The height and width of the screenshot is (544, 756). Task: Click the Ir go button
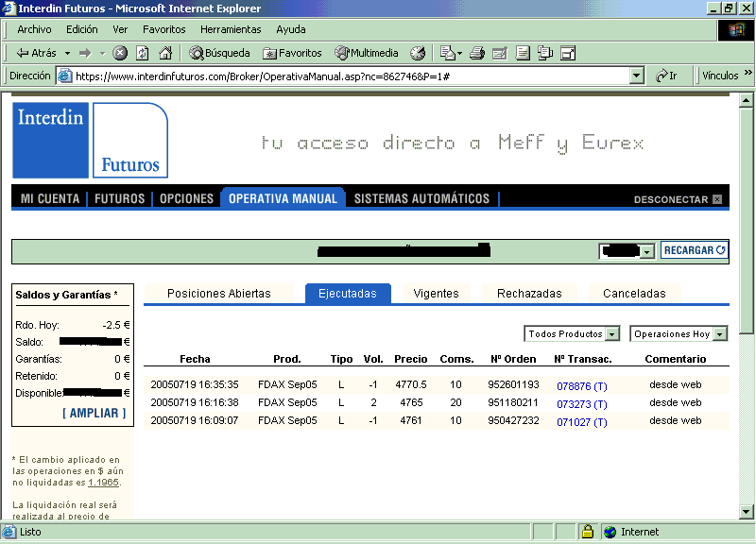tap(667, 76)
